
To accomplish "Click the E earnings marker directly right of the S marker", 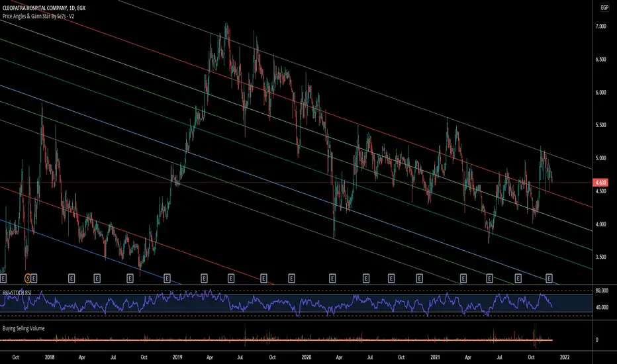I will tap(34, 279).
